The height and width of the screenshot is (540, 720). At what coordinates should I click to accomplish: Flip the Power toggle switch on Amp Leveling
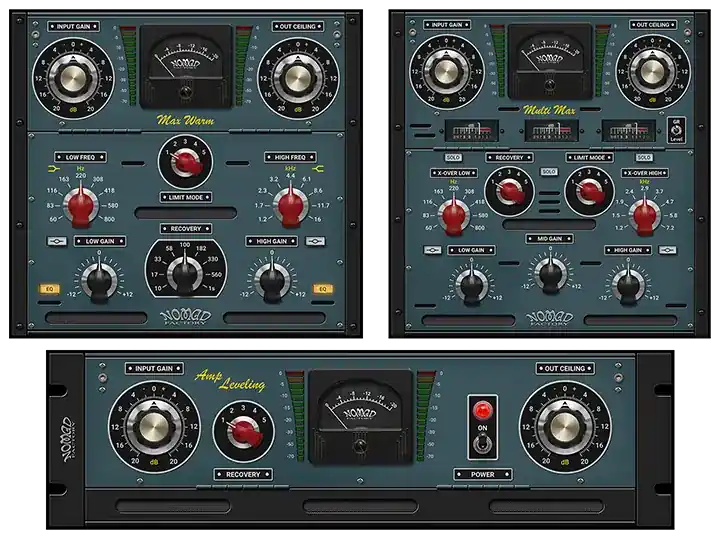pos(482,444)
